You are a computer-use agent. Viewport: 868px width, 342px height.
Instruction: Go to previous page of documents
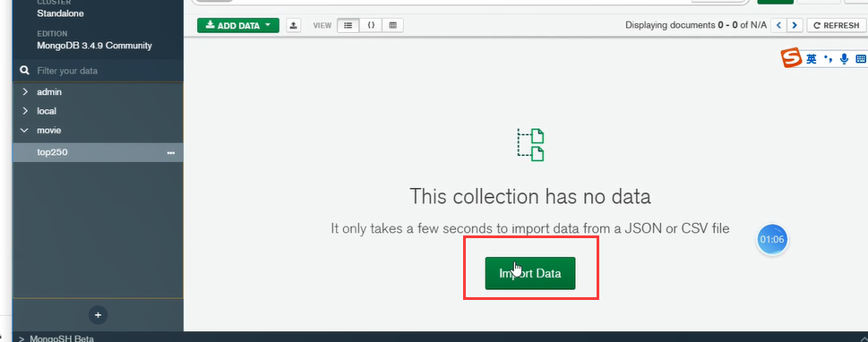point(779,25)
